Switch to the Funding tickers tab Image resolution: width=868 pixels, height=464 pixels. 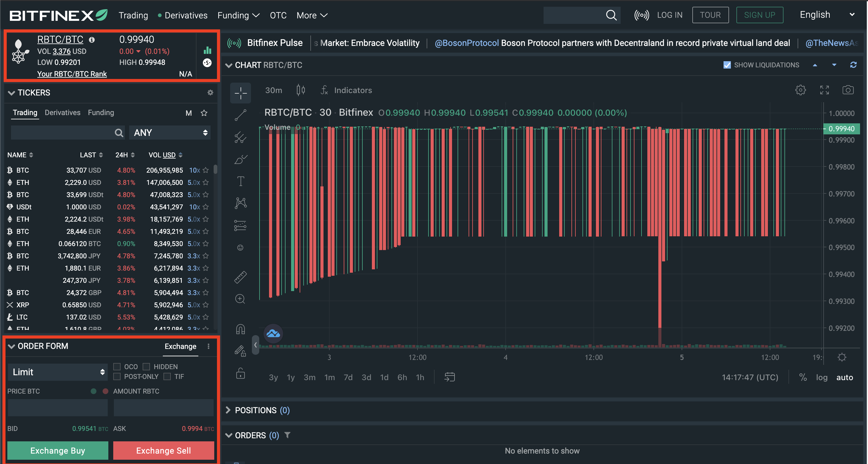click(x=101, y=113)
